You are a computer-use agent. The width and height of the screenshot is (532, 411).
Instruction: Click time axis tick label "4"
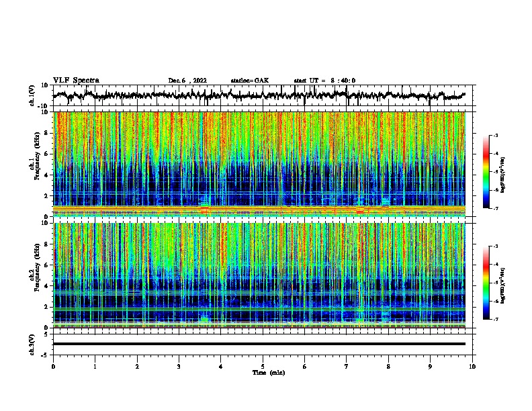coord(221,366)
